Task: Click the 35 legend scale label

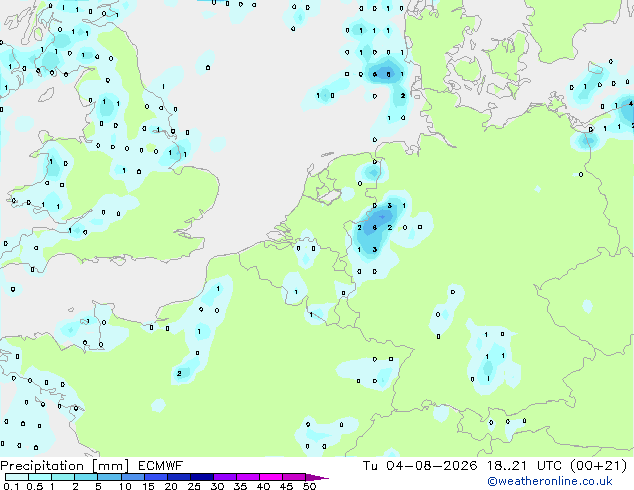Action: 240,486
